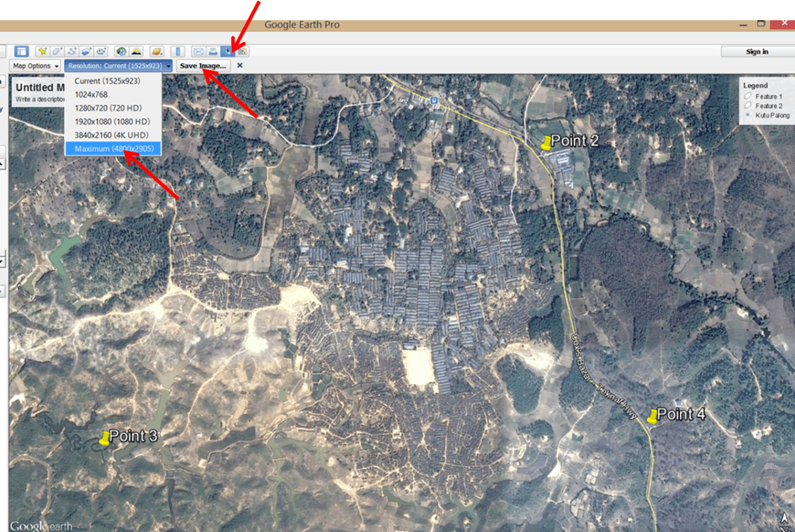Click the Print icon
The height and width of the screenshot is (532, 795).
(213, 51)
